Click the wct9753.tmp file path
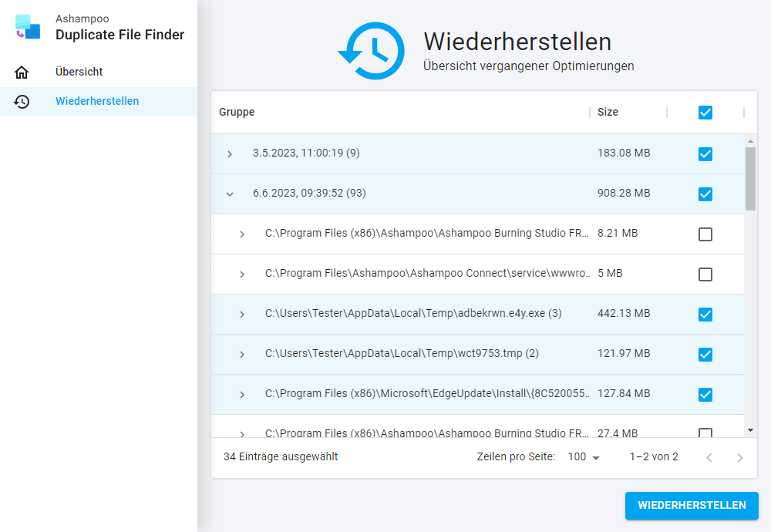 coord(402,354)
